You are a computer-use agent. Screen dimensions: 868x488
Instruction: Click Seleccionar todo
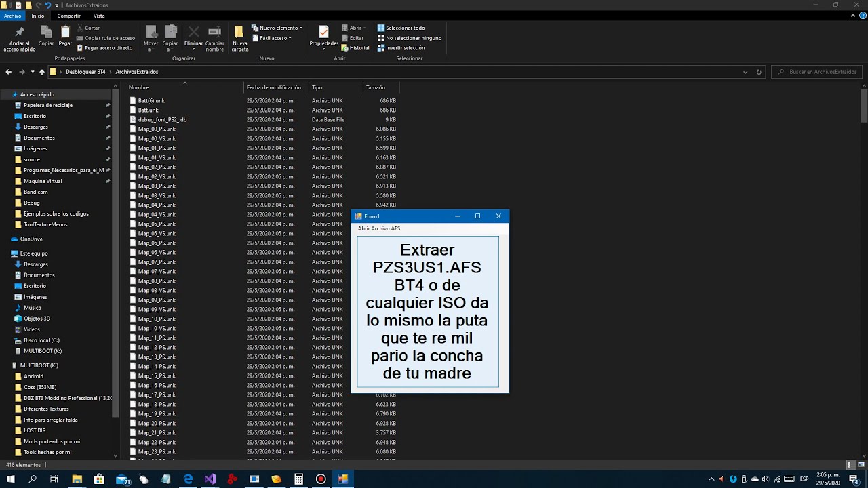click(x=401, y=28)
